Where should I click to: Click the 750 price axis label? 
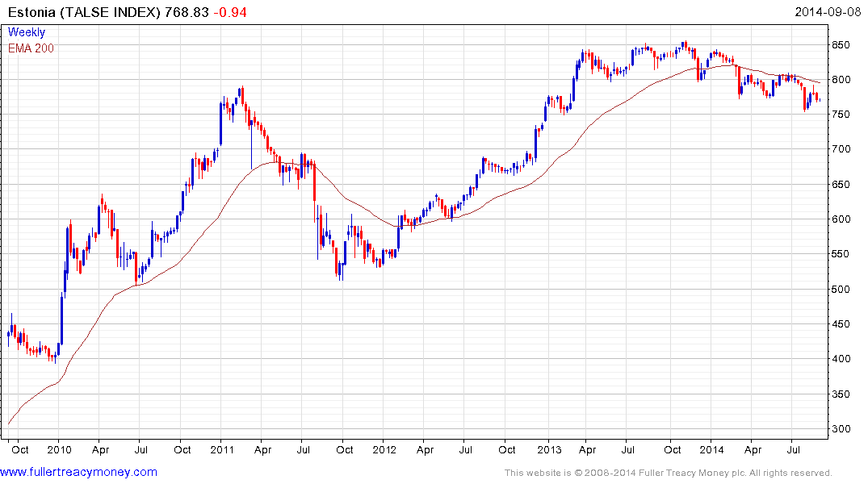(841, 115)
